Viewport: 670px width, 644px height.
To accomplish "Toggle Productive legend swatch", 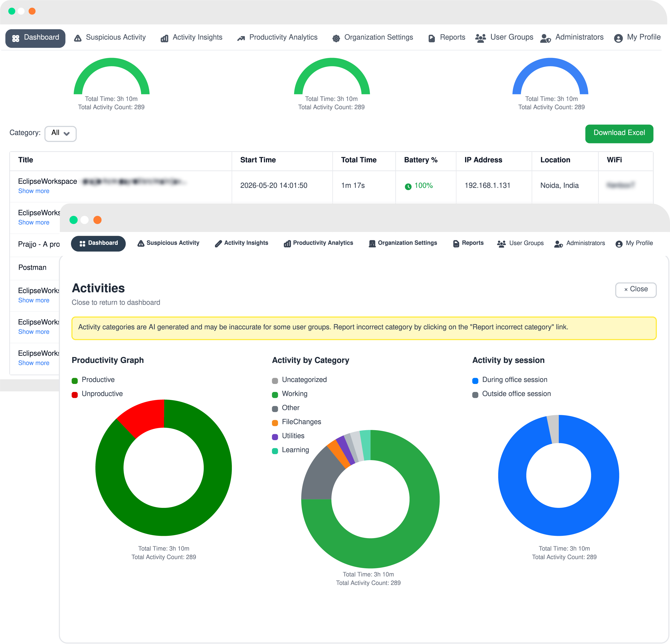I will (x=74, y=381).
